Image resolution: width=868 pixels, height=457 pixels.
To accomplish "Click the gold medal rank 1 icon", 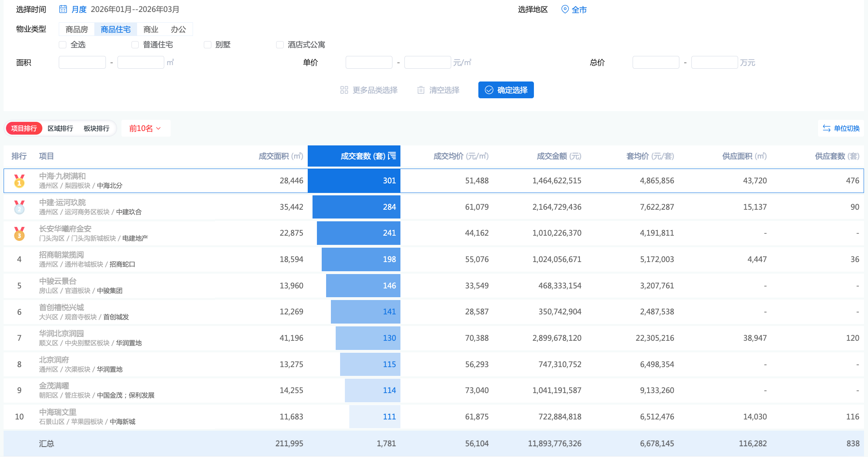I will coord(19,181).
